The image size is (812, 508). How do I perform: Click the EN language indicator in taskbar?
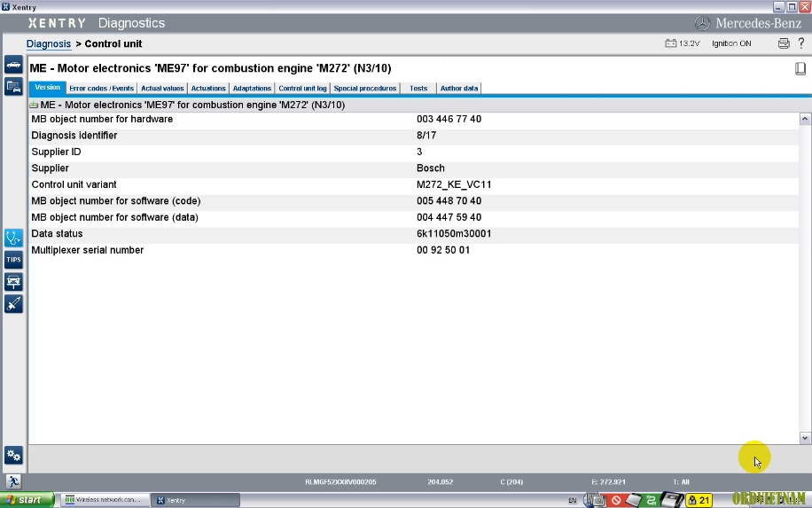tap(573, 500)
